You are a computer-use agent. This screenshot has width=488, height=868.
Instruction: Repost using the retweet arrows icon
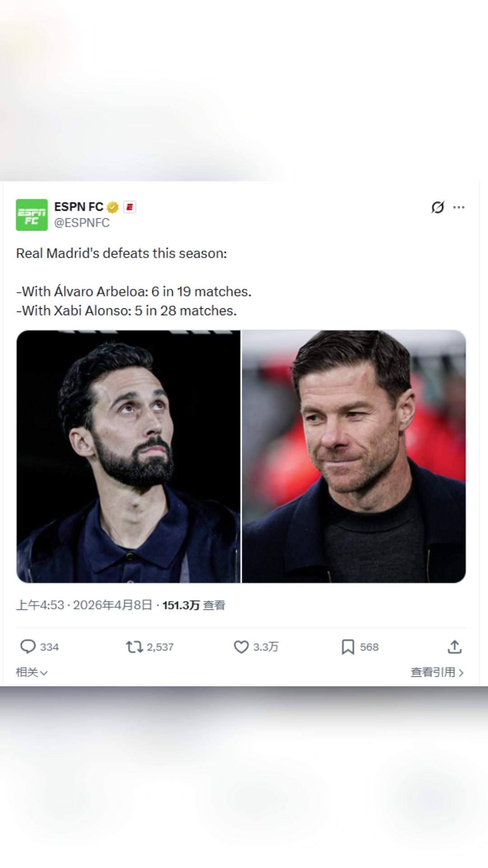coord(134,647)
